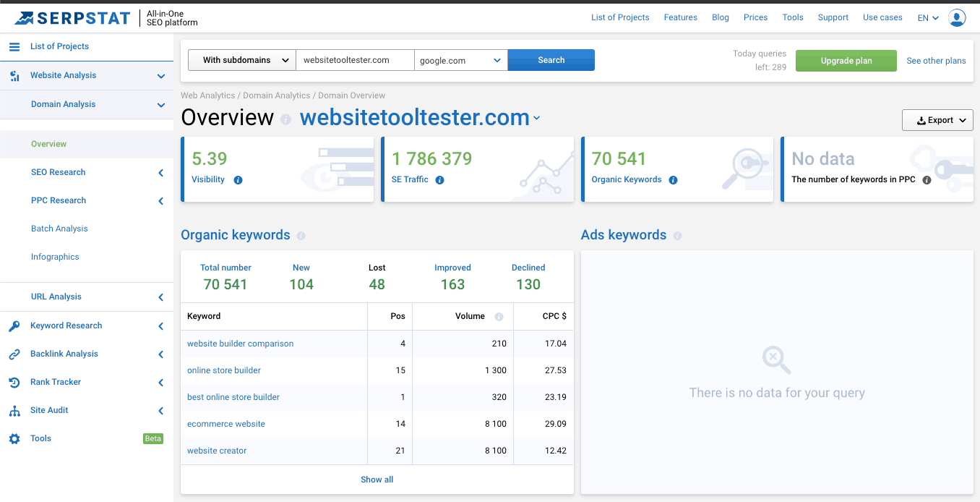The height and width of the screenshot is (502, 980).
Task: Click the Improved keywords count 163
Action: [x=453, y=284]
